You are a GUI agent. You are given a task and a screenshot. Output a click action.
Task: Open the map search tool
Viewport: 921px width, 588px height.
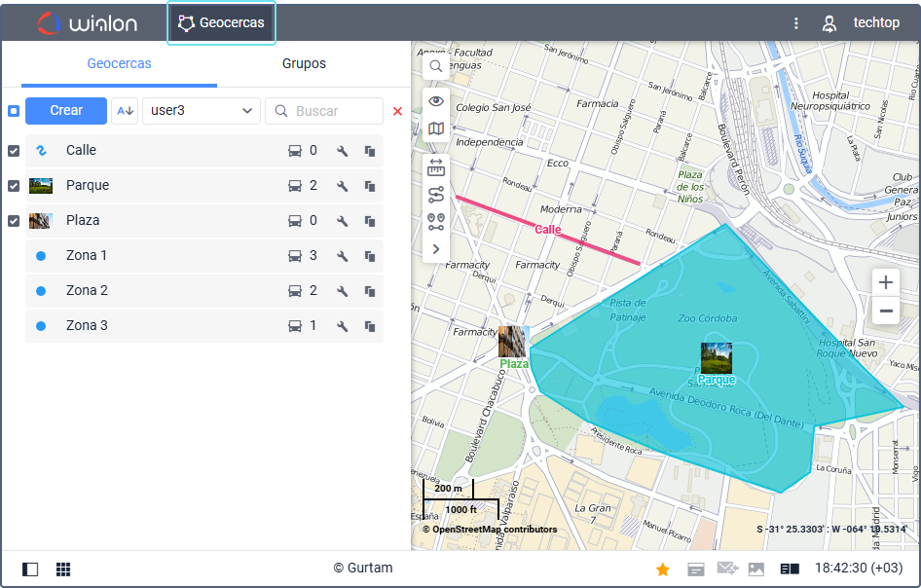coord(436,66)
